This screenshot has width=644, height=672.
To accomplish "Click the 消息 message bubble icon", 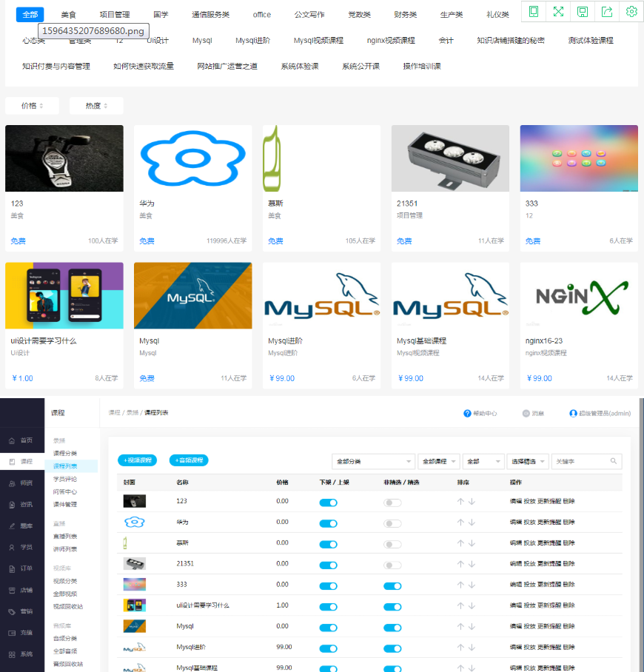I will pyautogui.click(x=526, y=413).
